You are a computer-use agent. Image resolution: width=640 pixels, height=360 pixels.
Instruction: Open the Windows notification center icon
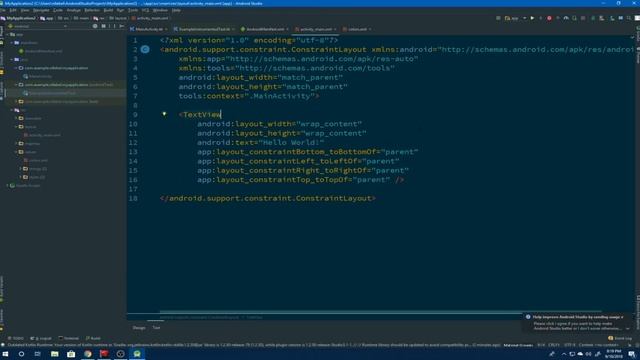point(632,354)
